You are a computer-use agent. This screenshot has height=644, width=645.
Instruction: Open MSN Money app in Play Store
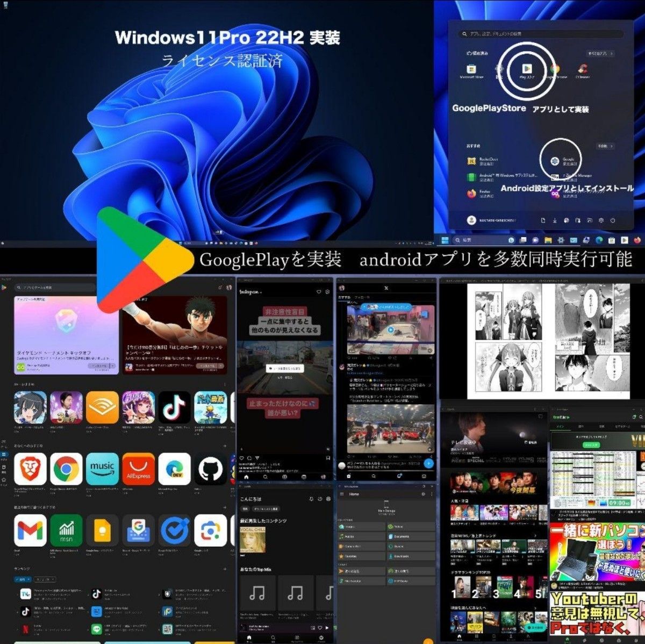click(x=66, y=531)
